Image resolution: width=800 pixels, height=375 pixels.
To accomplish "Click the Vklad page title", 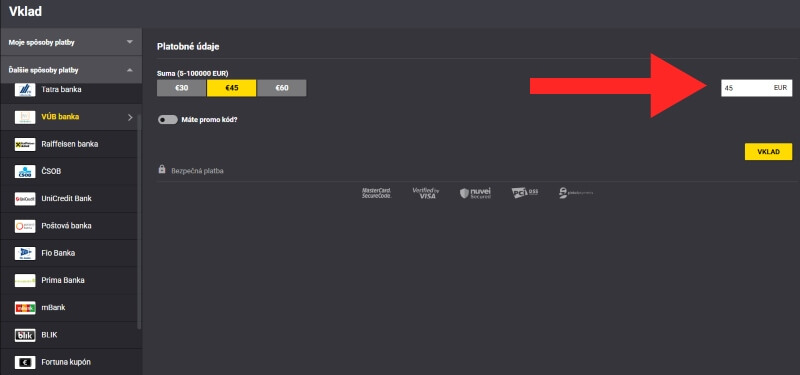I will [x=26, y=11].
